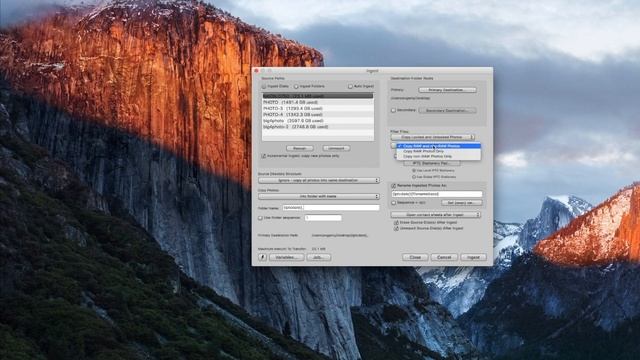640x360 pixels.
Task: Select disk PHOTO-3 (1293.4 GB used)
Action: click(x=318, y=108)
